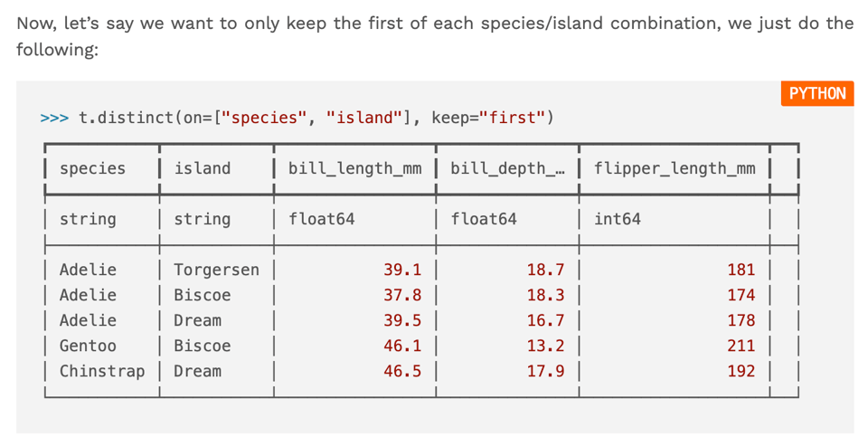Viewport: 868px width, 437px height.
Task: Click the island column header
Action: coord(202,168)
